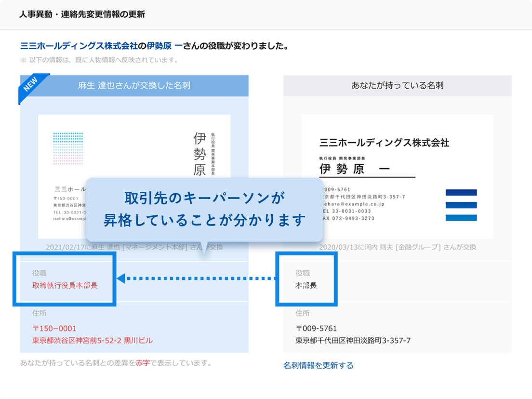Click the exchange note 2021/02/17に麻生 達也
The image size is (532, 399).
click(x=134, y=247)
